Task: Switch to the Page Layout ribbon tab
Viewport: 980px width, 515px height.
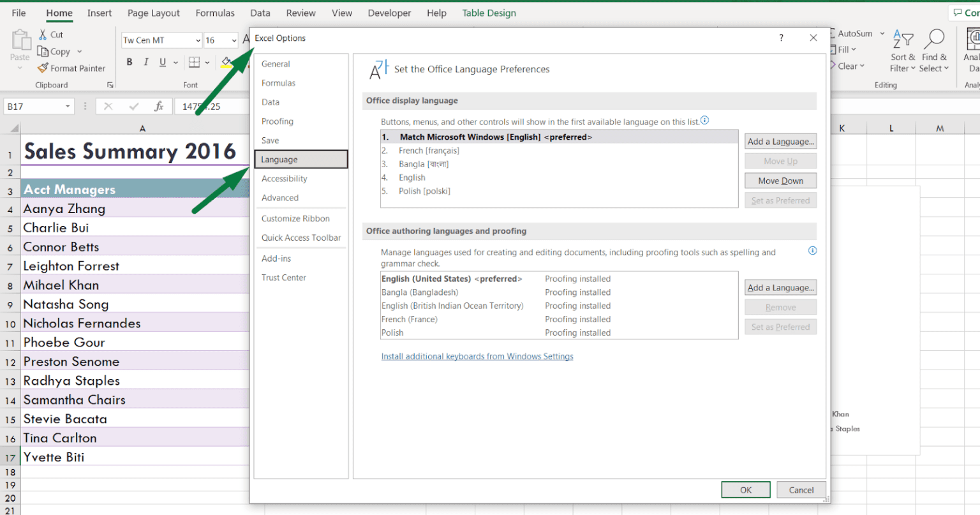Action: pyautogui.click(x=154, y=13)
